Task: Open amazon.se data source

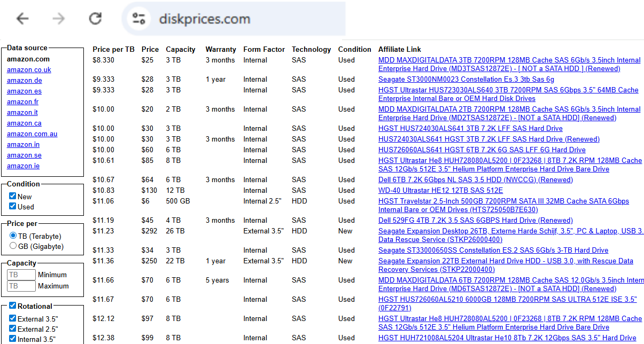Action: [x=24, y=155]
